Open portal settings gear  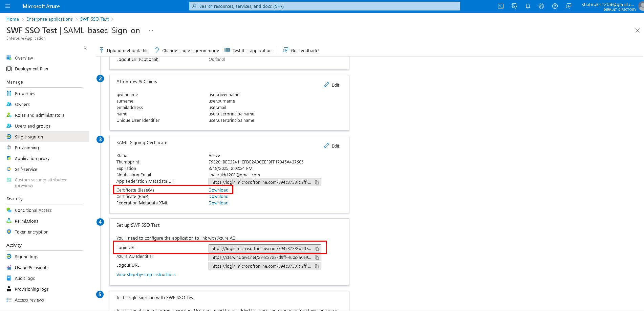point(541,6)
